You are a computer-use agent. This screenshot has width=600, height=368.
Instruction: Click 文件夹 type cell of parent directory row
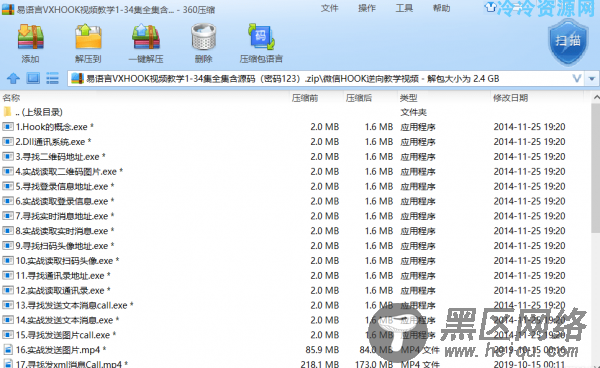pos(413,112)
